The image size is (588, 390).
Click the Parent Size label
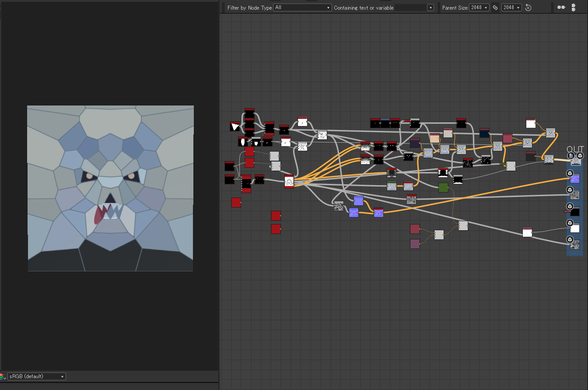click(455, 8)
